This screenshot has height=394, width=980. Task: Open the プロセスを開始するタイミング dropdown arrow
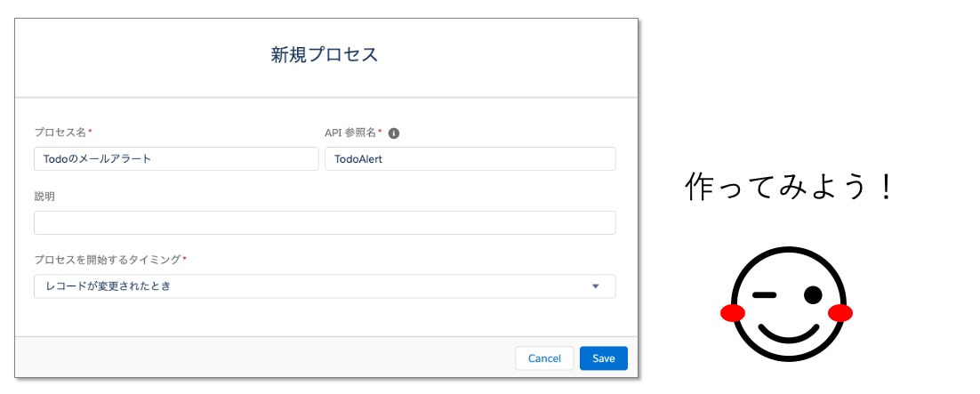pyautogui.click(x=595, y=286)
